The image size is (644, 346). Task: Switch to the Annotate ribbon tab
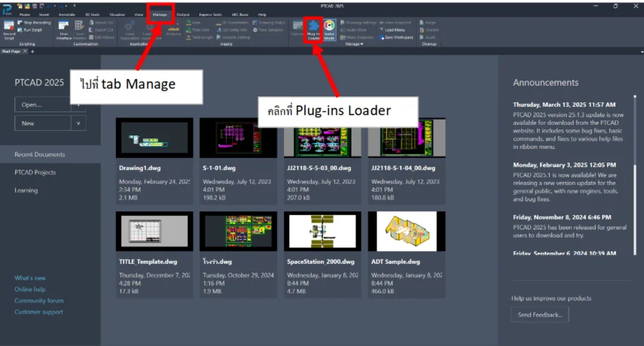66,14
